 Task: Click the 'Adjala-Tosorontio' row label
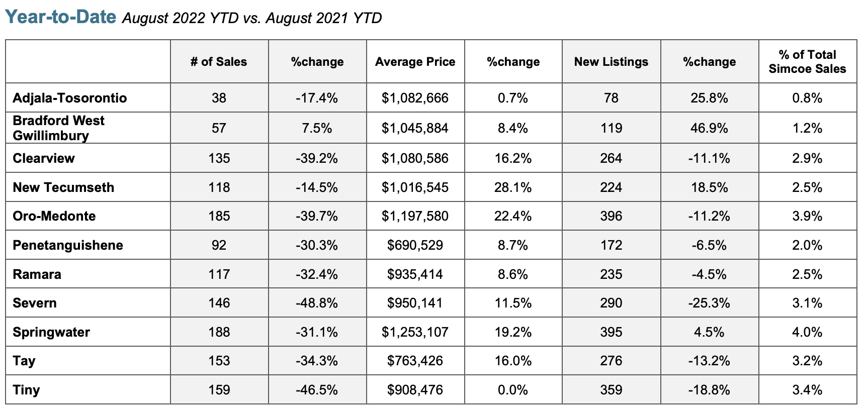coord(70,98)
